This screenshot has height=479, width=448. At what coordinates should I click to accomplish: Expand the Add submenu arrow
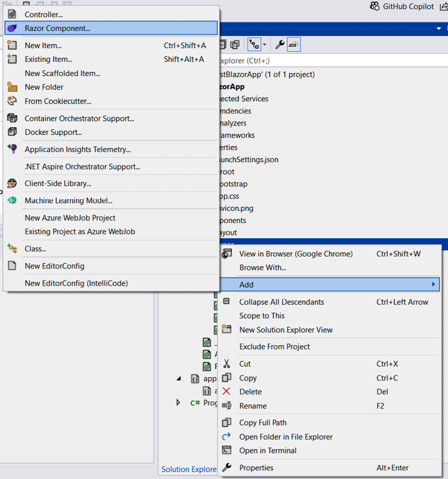tap(433, 284)
